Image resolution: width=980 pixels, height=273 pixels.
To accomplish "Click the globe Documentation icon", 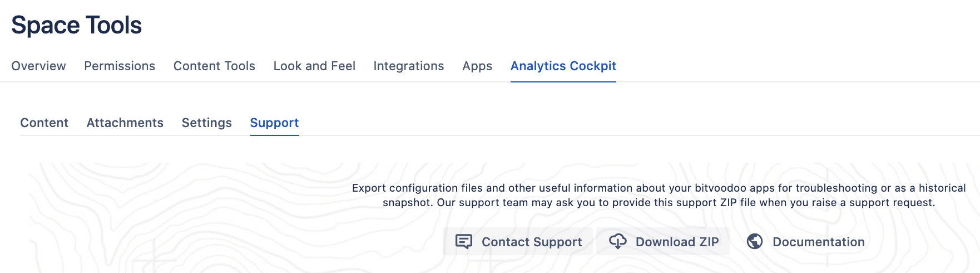I will [x=755, y=241].
